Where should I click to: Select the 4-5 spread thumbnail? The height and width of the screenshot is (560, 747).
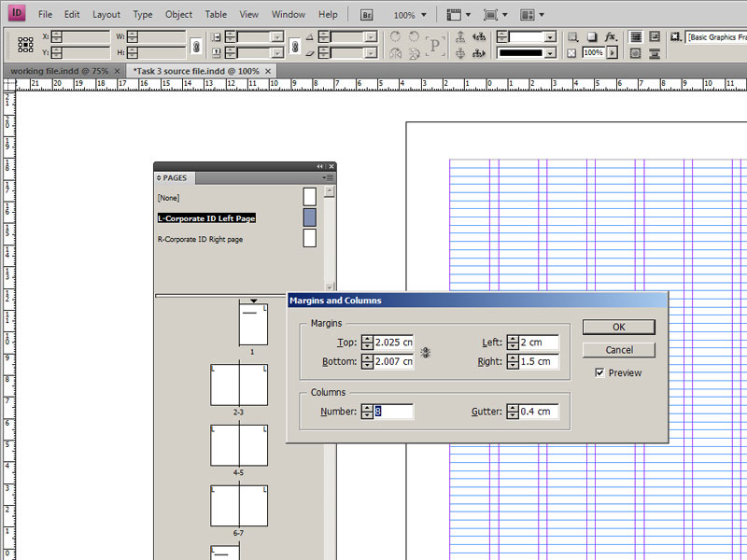pyautogui.click(x=239, y=445)
